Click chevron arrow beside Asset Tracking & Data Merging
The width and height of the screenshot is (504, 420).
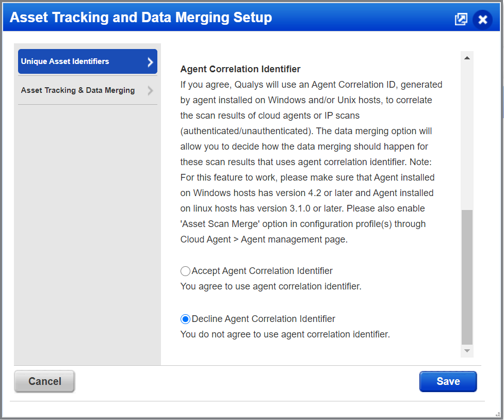click(150, 91)
